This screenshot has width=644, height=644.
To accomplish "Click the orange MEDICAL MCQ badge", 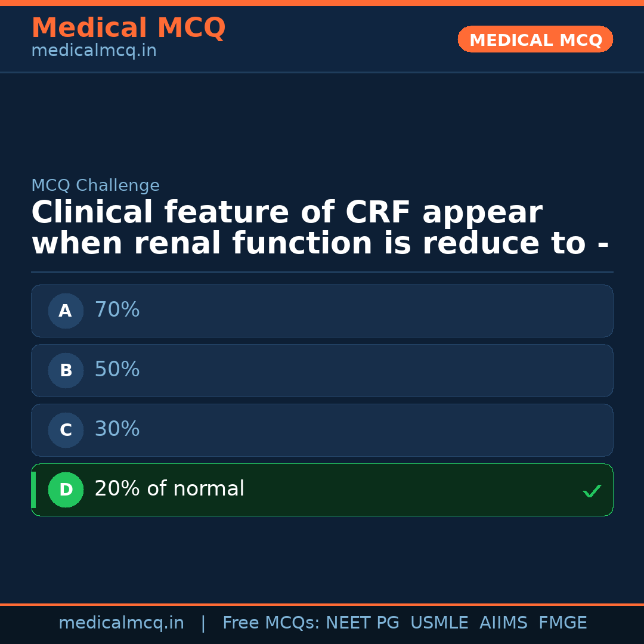I will point(535,39).
